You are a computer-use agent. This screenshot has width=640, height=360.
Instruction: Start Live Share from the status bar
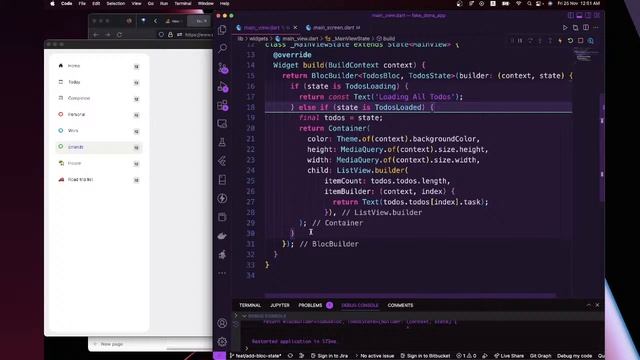tap(509, 356)
